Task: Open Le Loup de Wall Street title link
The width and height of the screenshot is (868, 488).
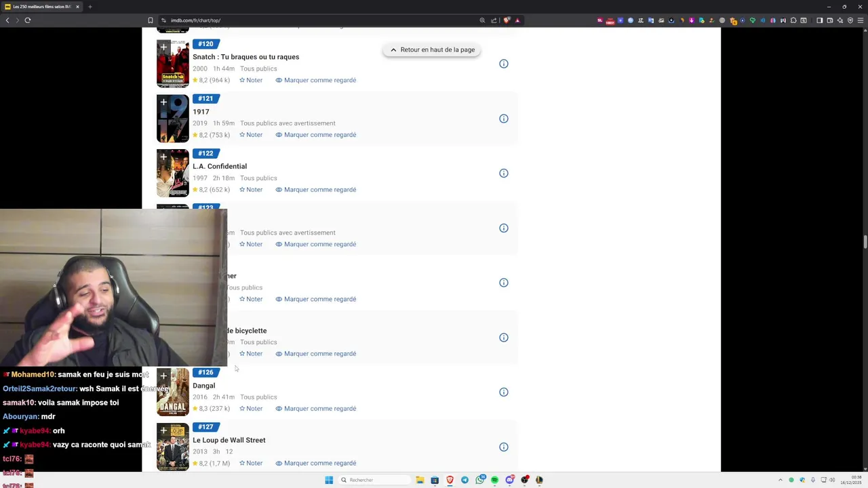Action: [x=229, y=441]
